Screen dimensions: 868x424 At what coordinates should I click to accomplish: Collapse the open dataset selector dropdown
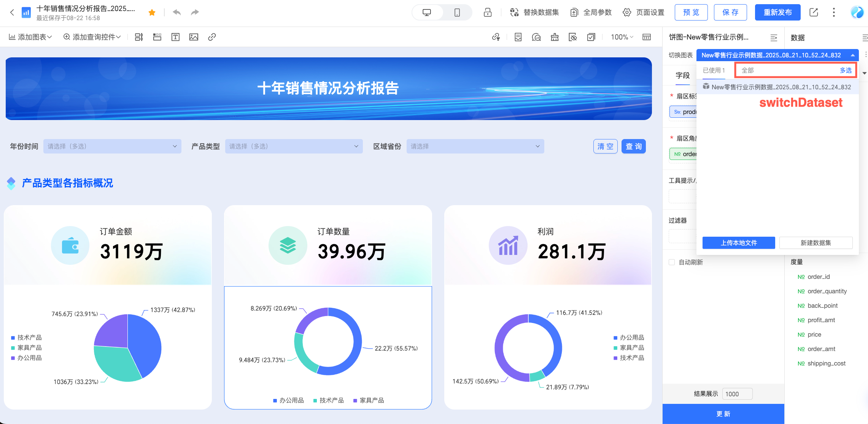click(x=853, y=55)
